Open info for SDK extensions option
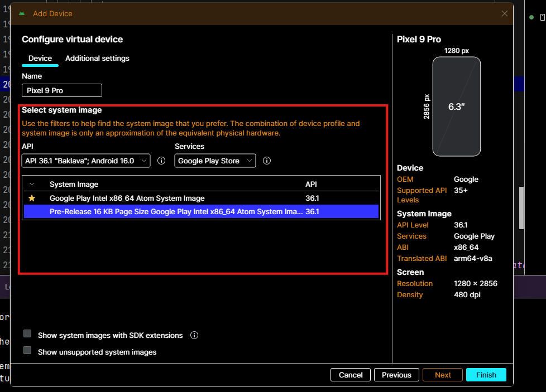 pyautogui.click(x=194, y=335)
